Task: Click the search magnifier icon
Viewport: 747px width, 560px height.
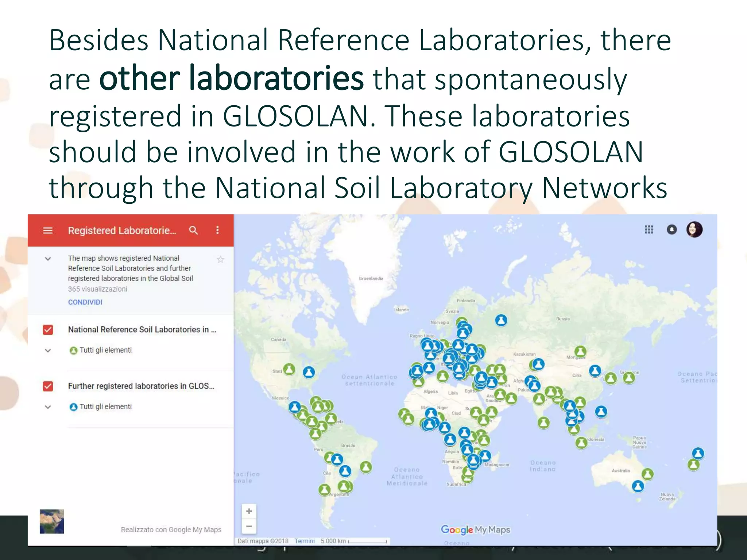Action: [193, 230]
